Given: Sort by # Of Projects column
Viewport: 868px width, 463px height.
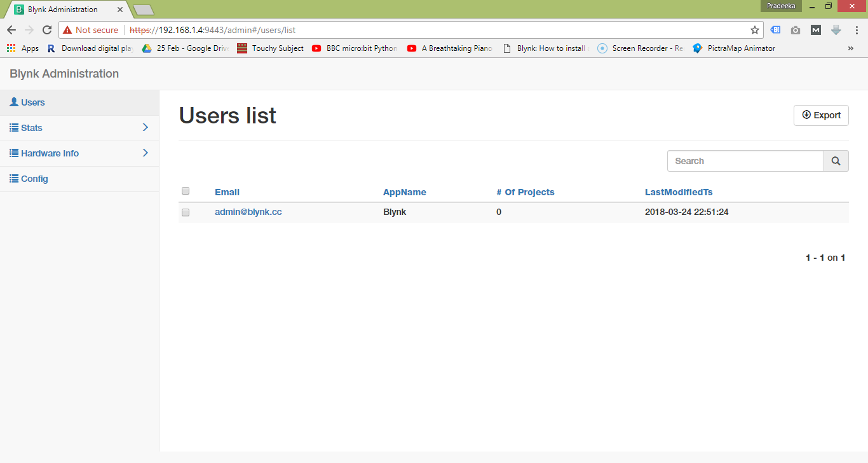Looking at the screenshot, I should (526, 192).
